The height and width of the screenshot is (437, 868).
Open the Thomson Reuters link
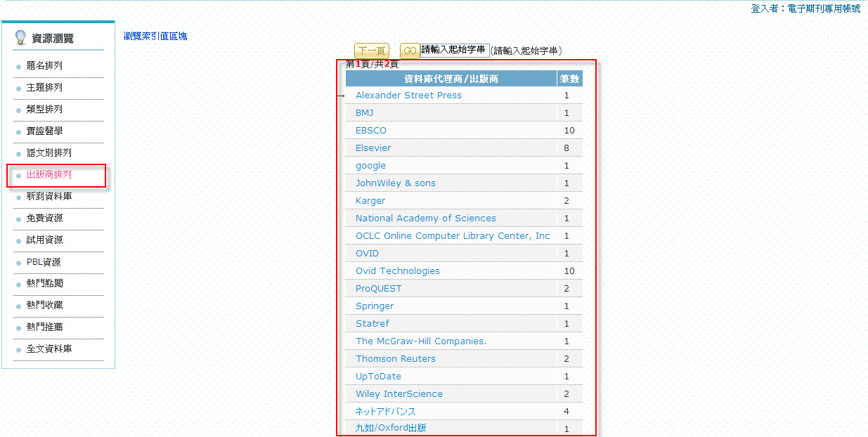(x=396, y=358)
